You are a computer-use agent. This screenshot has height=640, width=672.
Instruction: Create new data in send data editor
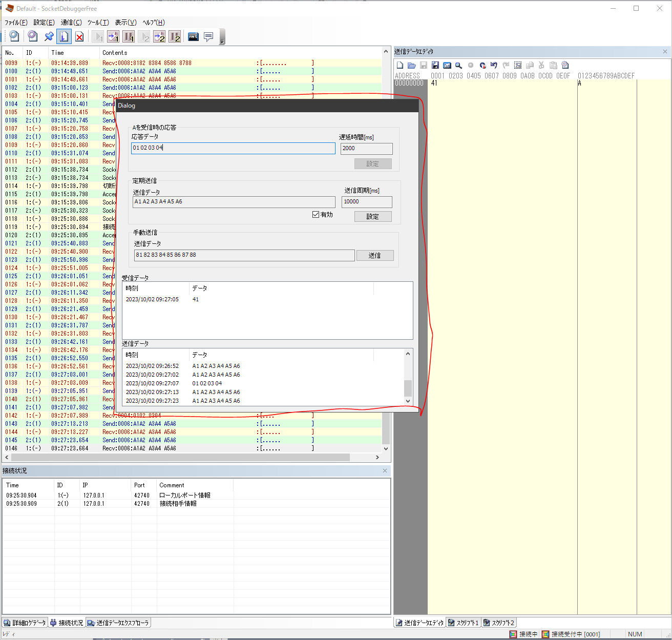(x=400, y=65)
